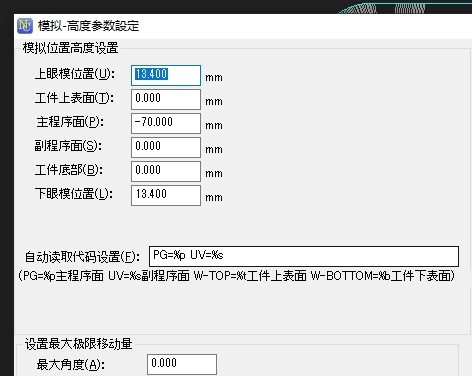Click the 副程序面(S) input field

(x=166, y=147)
